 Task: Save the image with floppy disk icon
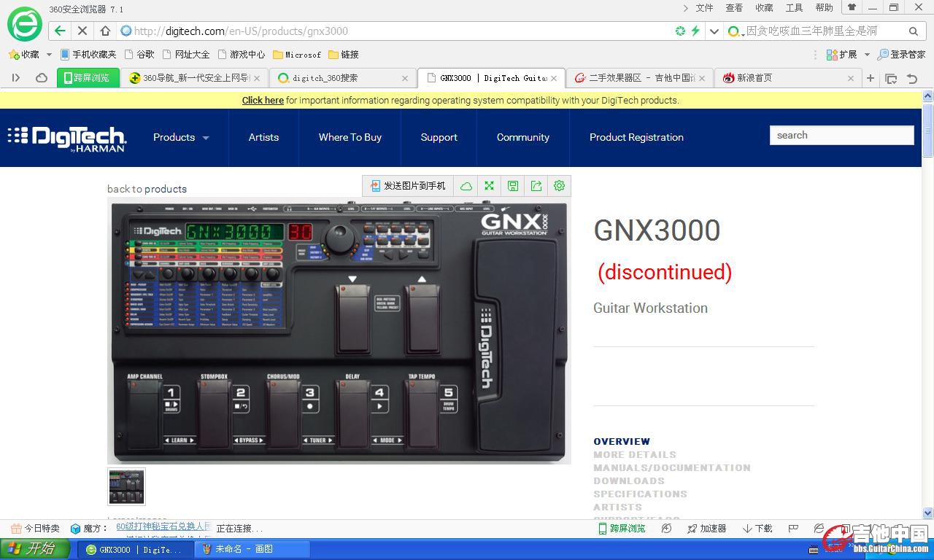(x=513, y=186)
